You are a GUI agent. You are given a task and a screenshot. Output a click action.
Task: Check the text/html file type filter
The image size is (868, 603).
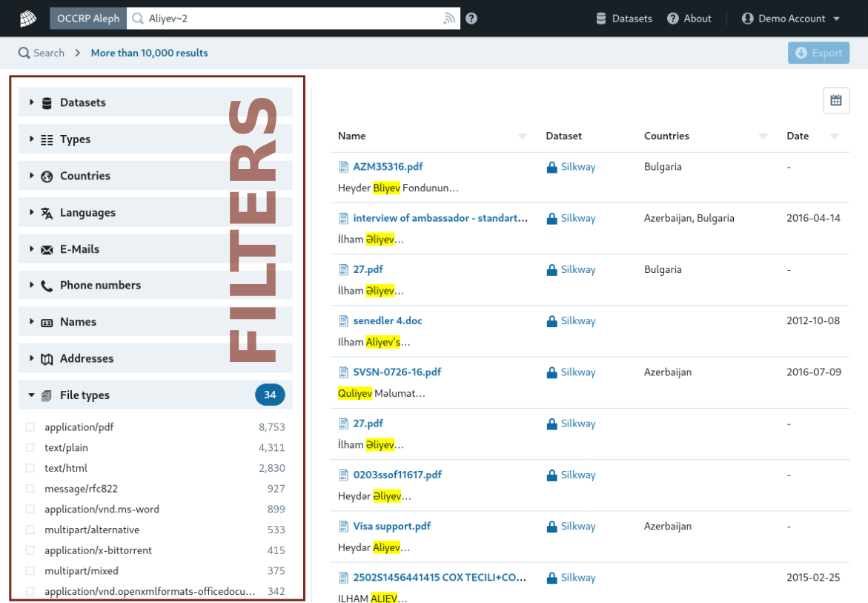coord(30,468)
